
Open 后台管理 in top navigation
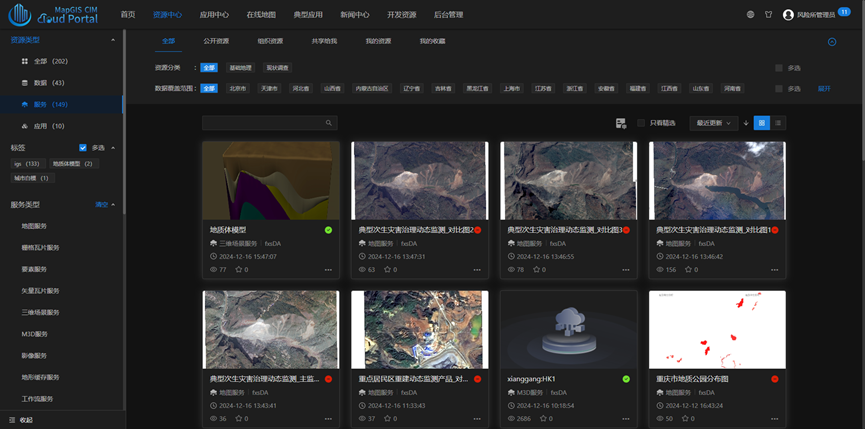(x=448, y=15)
